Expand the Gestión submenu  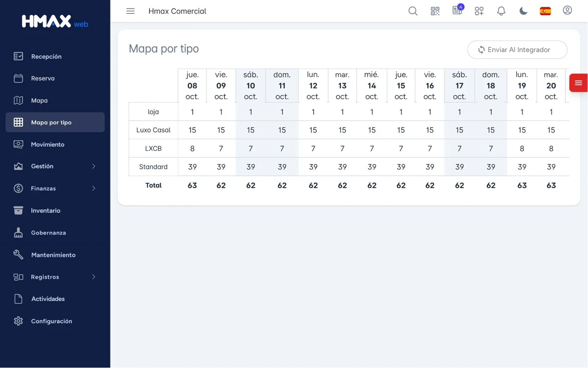[x=55, y=166]
